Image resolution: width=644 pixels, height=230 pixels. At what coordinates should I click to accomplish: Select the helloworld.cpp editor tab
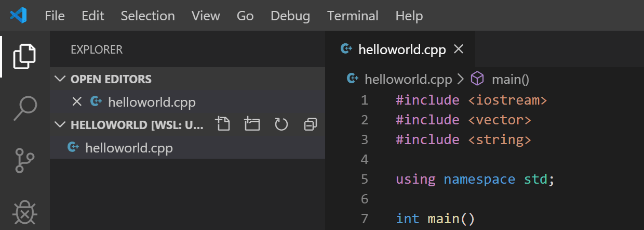pos(401,49)
